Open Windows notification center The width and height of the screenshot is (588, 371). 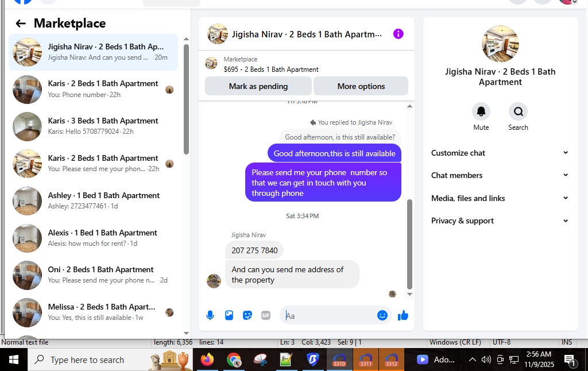pos(570,360)
